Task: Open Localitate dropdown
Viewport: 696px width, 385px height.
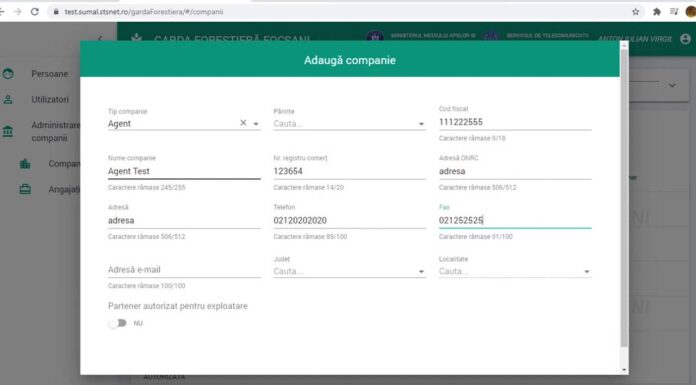Action: (x=515, y=271)
